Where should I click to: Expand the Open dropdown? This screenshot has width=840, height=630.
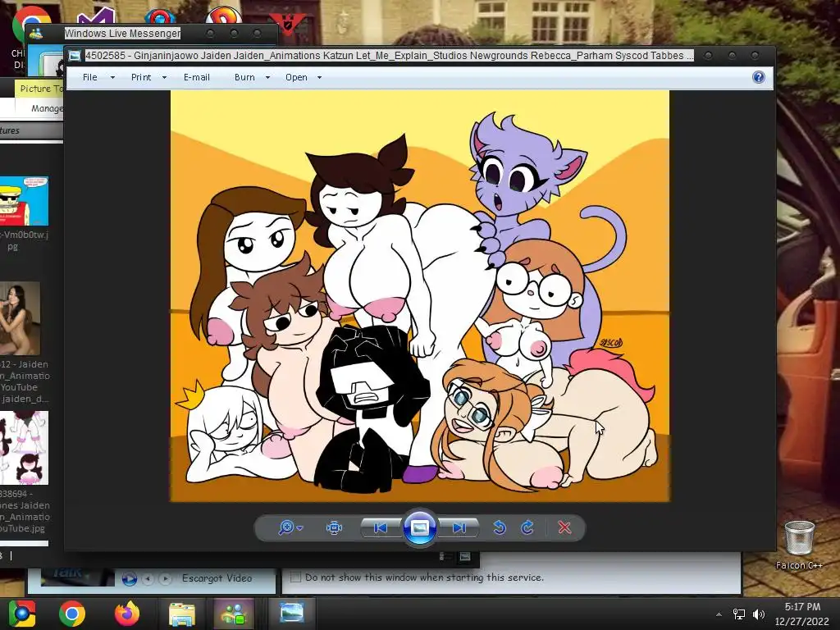click(x=319, y=77)
